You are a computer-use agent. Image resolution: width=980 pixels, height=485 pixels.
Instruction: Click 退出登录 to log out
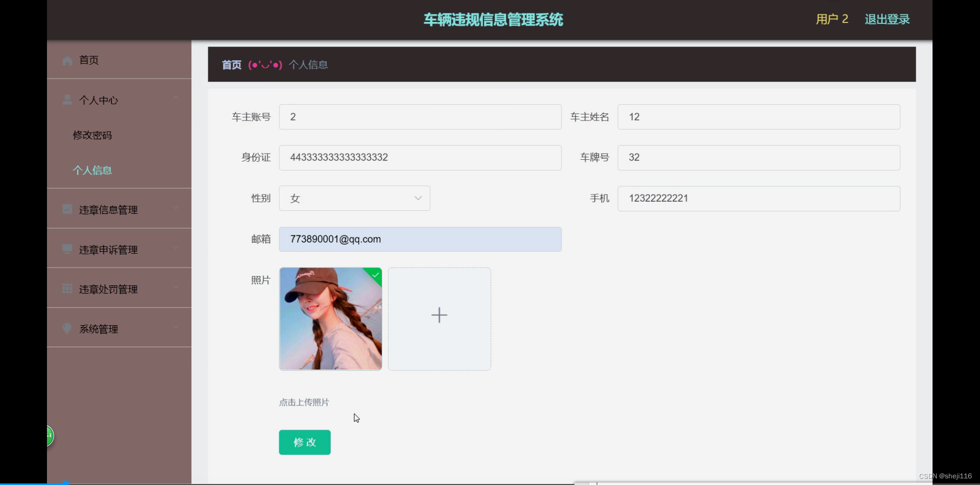point(887,19)
